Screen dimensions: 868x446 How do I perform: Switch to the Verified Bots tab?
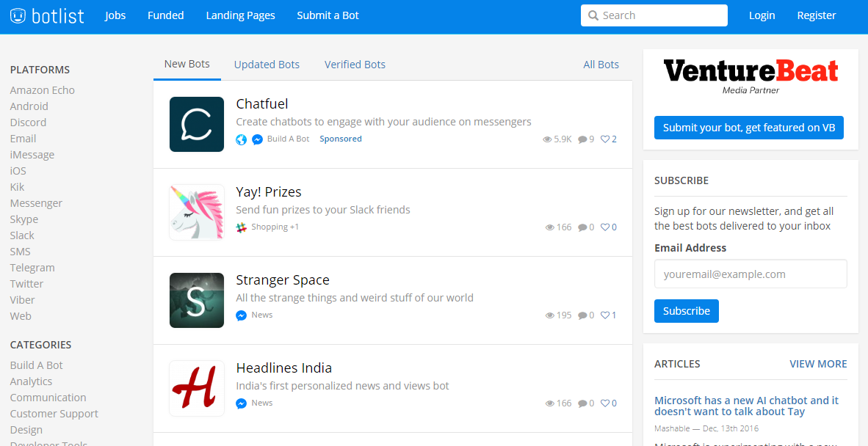(355, 65)
